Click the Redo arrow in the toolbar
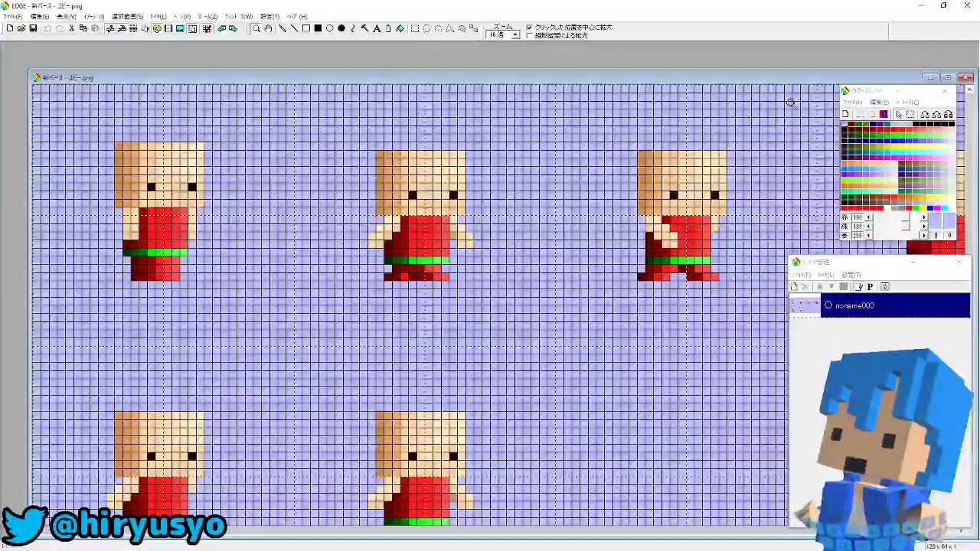The image size is (980, 551). 60,28
